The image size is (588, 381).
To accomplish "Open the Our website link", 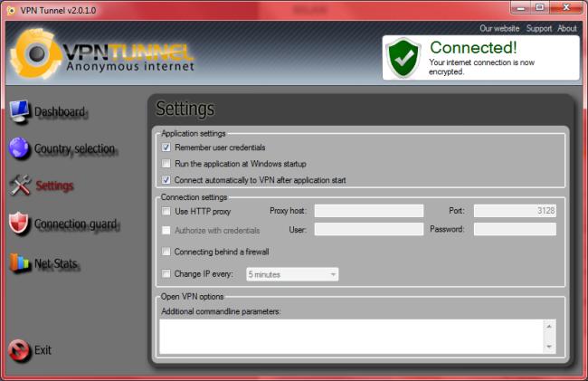I will 499,28.
